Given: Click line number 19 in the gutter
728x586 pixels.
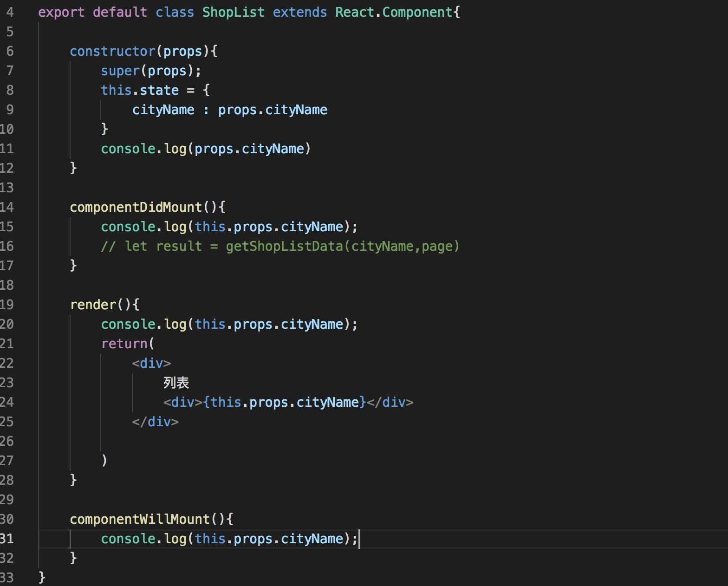Looking at the screenshot, I should coord(7,305).
